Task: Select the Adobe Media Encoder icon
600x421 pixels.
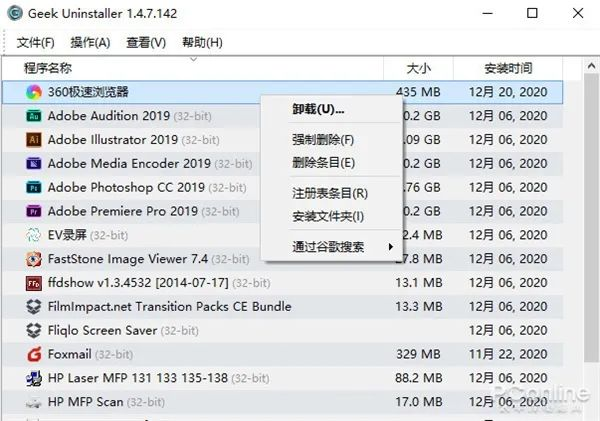Action: coord(33,163)
